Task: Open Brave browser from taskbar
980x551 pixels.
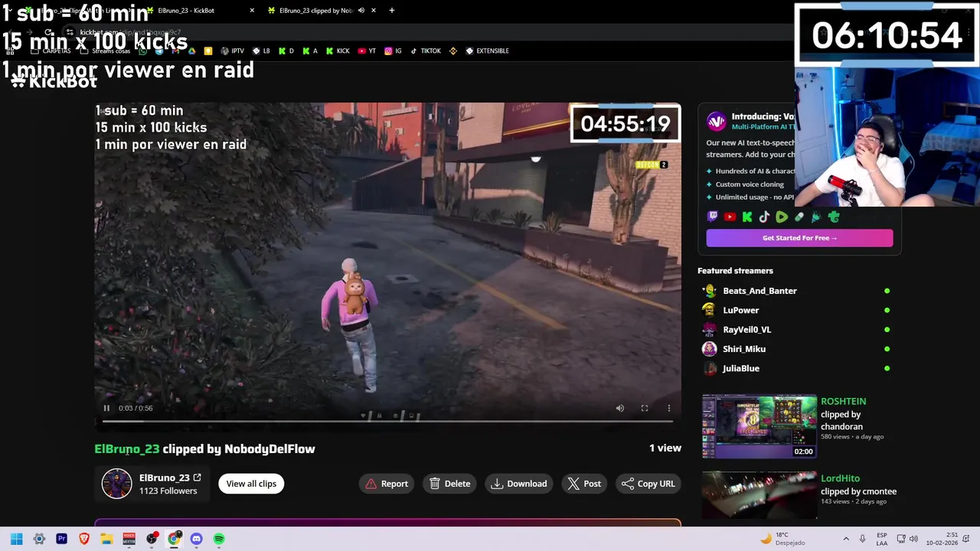Action: point(84,539)
